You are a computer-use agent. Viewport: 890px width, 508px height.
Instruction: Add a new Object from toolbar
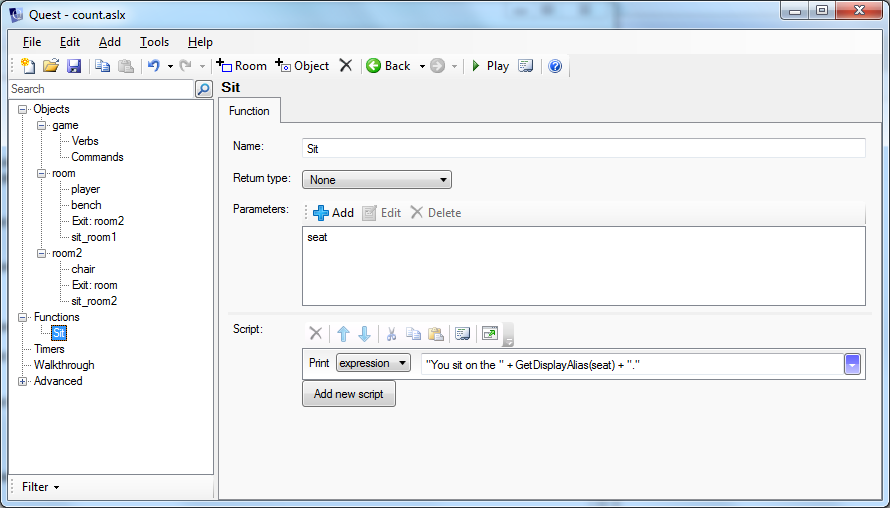click(x=302, y=66)
